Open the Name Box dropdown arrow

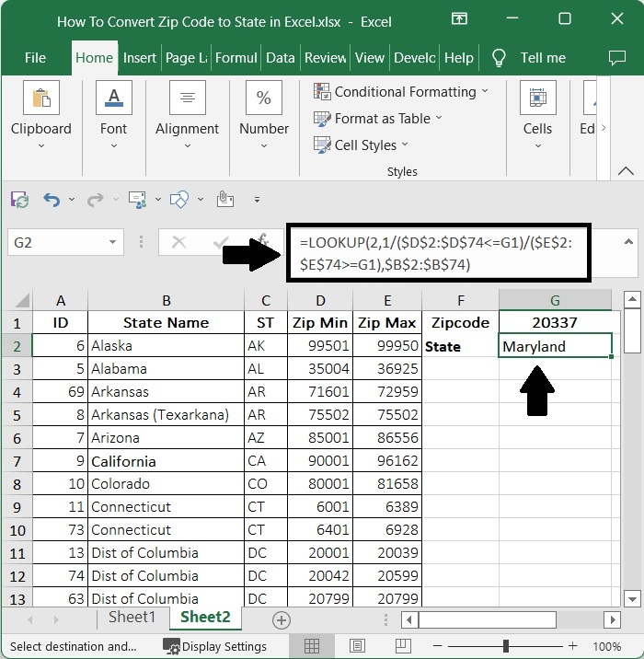click(x=112, y=243)
